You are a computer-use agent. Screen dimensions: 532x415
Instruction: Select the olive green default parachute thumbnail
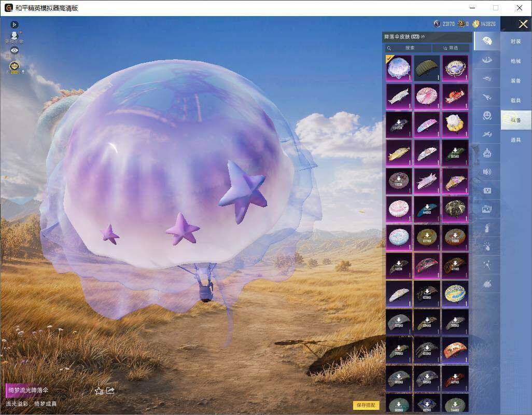[427, 68]
